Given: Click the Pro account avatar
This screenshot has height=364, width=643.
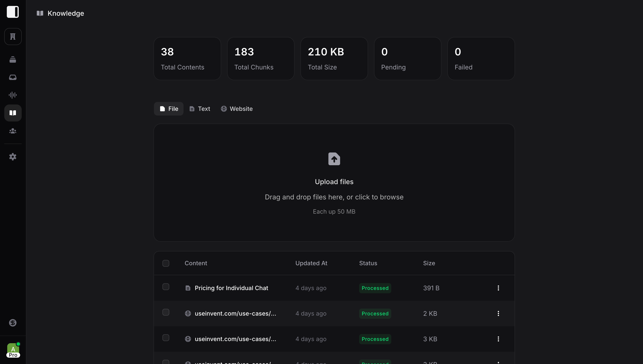Looking at the screenshot, I should point(13,350).
